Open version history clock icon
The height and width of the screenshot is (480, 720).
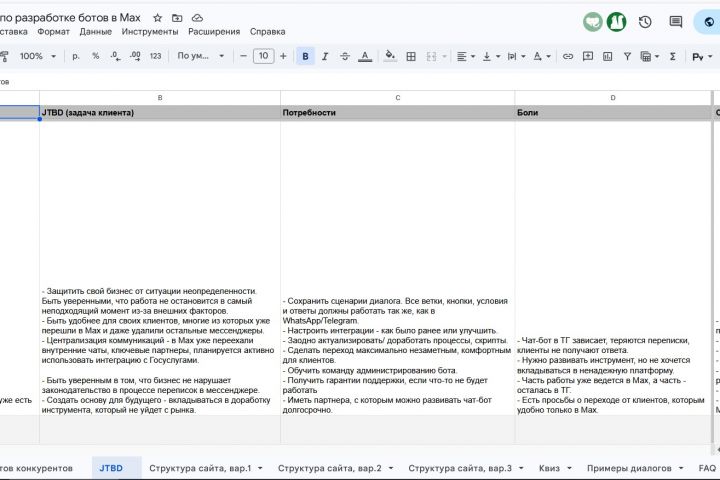(645, 22)
